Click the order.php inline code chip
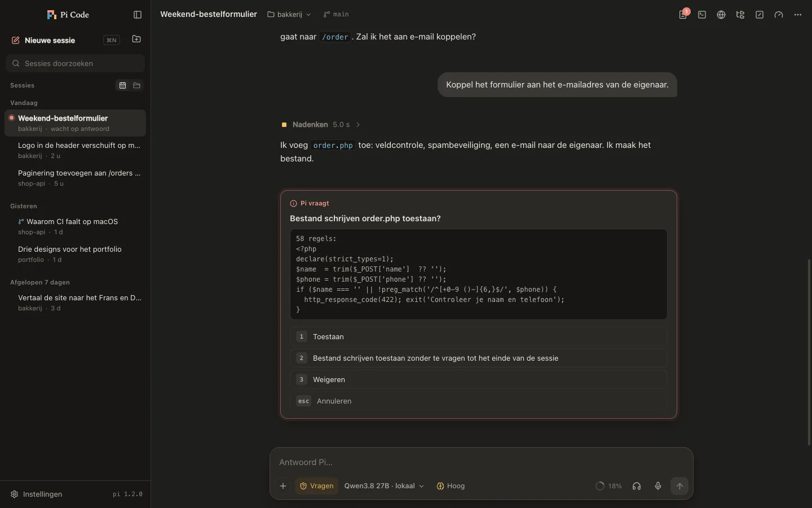Screen dimensions: 812x508 [x=333, y=146]
